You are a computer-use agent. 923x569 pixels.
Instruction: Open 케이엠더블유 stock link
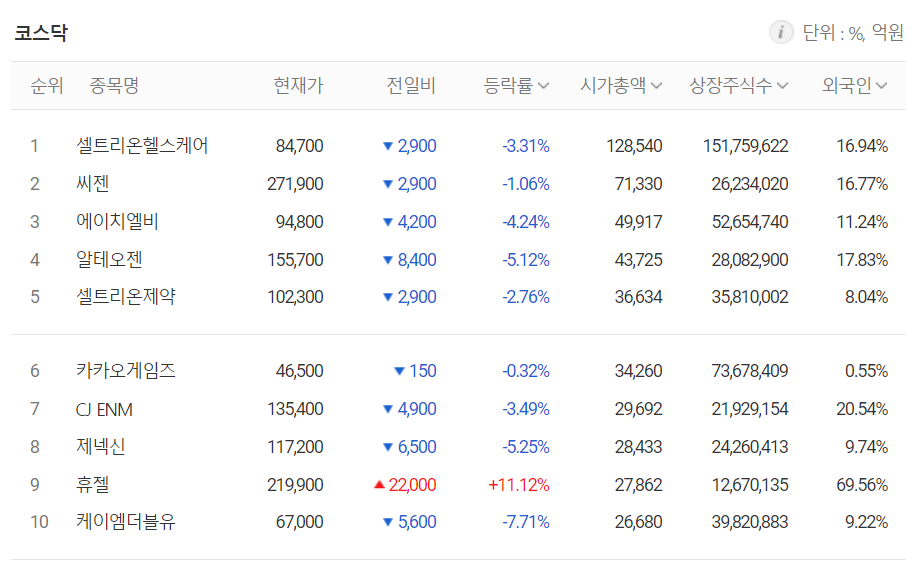click(x=125, y=522)
